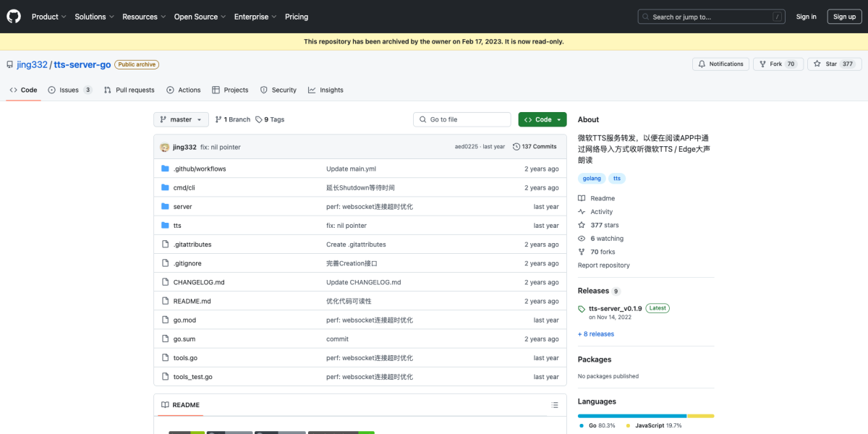Open the Resources menu dropdown
The height and width of the screenshot is (434, 868).
143,17
